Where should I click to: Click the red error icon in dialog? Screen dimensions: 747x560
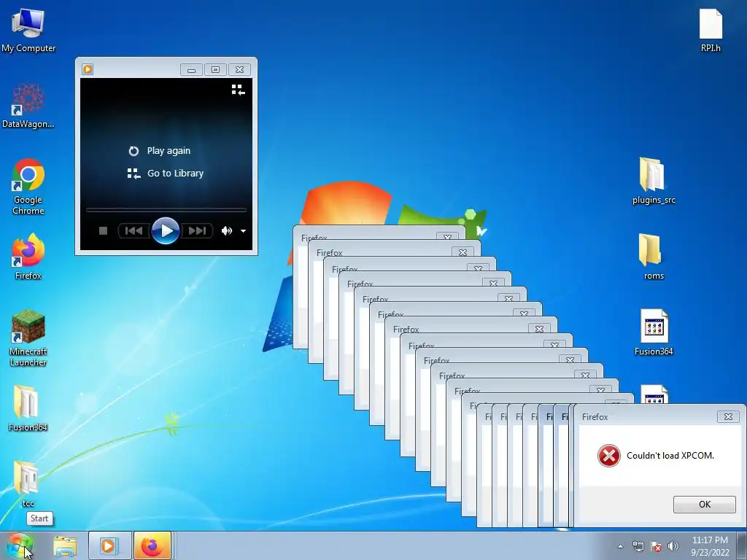coord(609,456)
